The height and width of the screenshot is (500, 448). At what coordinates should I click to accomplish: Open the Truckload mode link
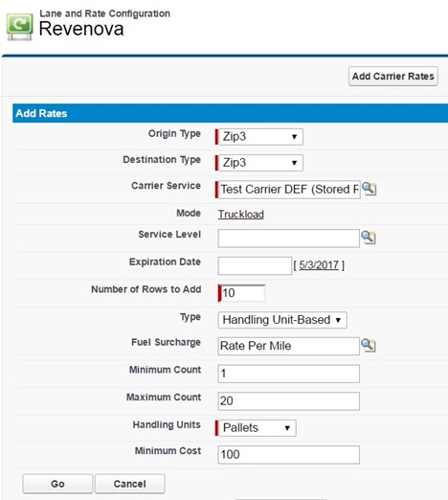pos(241,214)
